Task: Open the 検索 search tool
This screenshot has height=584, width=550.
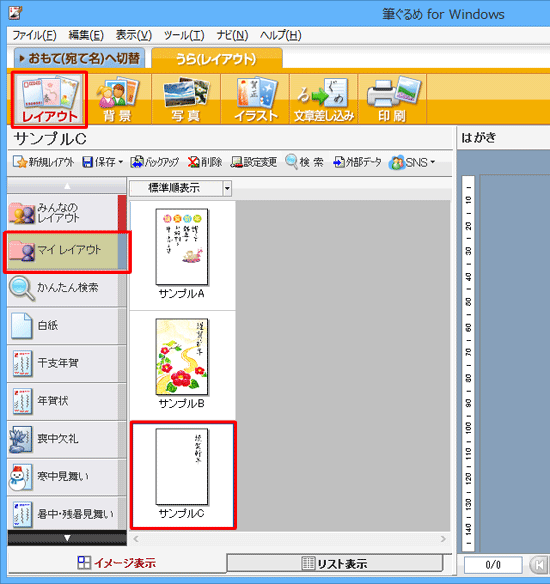Action: [304, 162]
